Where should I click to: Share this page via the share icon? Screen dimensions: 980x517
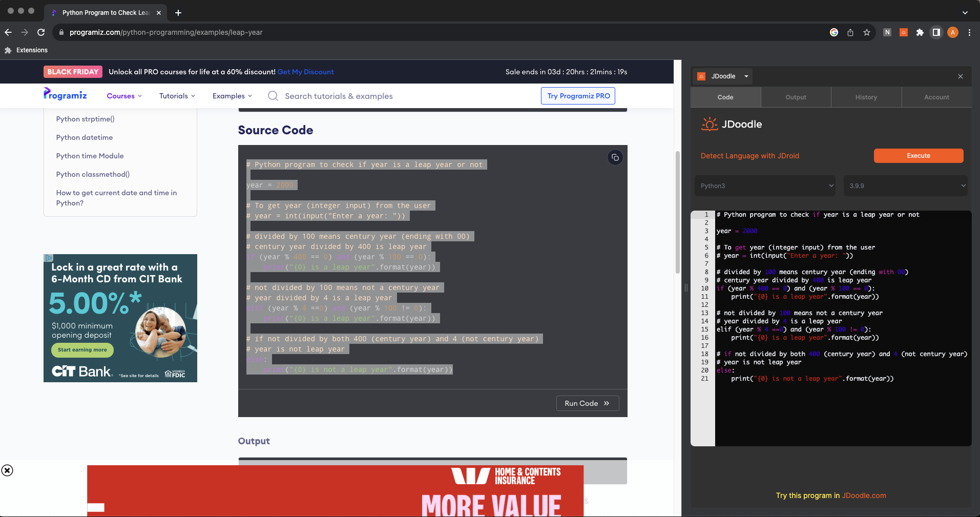pos(850,32)
